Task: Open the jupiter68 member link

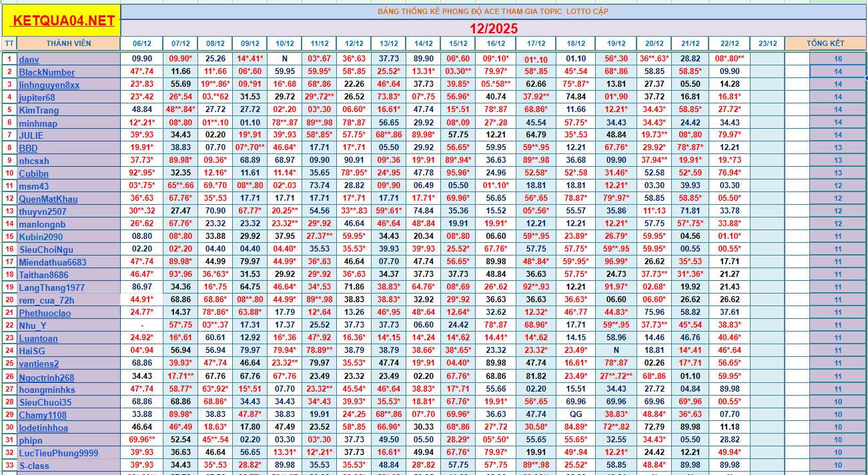Action: tap(37, 97)
